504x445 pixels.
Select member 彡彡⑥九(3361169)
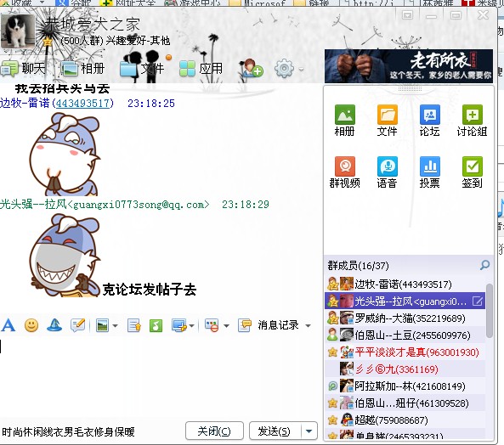pyautogui.click(x=405, y=369)
